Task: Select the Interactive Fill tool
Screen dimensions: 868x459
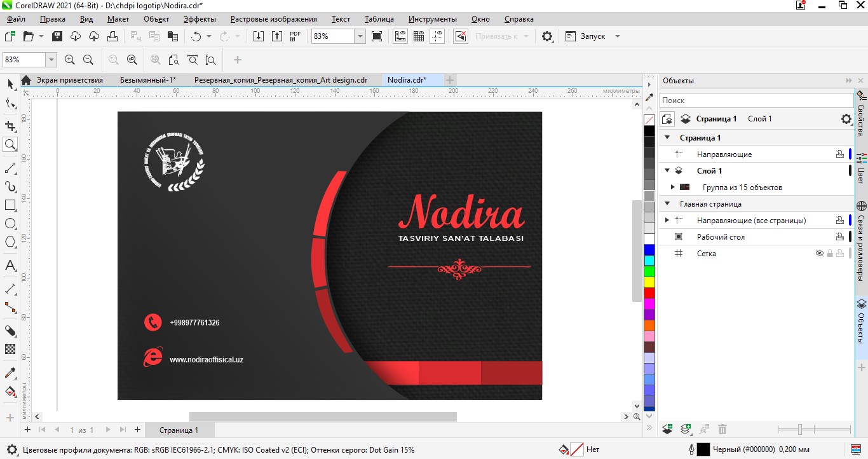Action: pyautogui.click(x=10, y=391)
